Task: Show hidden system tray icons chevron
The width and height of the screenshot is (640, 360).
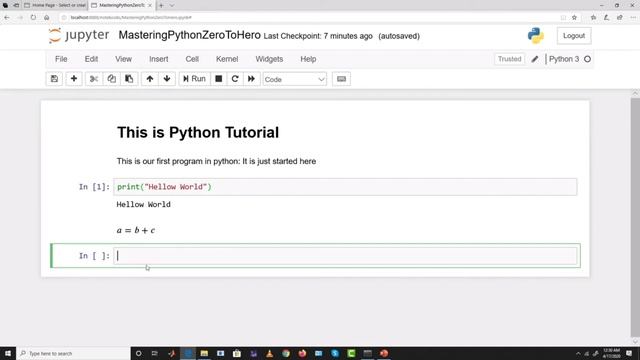Action: click(578, 353)
